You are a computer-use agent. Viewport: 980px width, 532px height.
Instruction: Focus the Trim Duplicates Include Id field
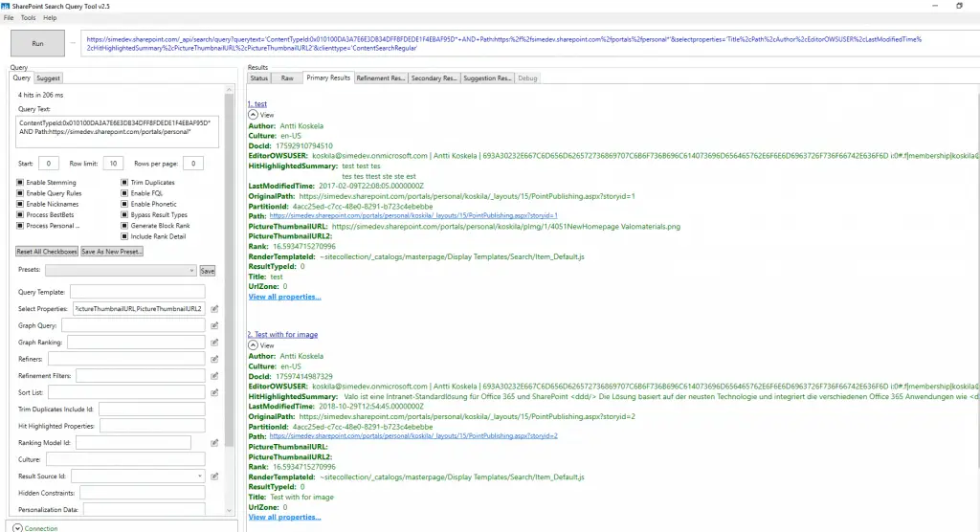[152, 410]
